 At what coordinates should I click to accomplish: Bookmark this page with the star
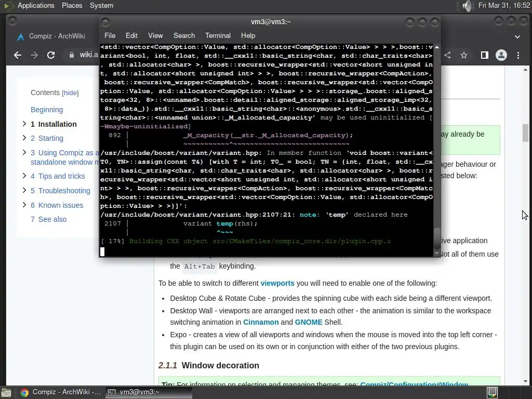coord(464,55)
